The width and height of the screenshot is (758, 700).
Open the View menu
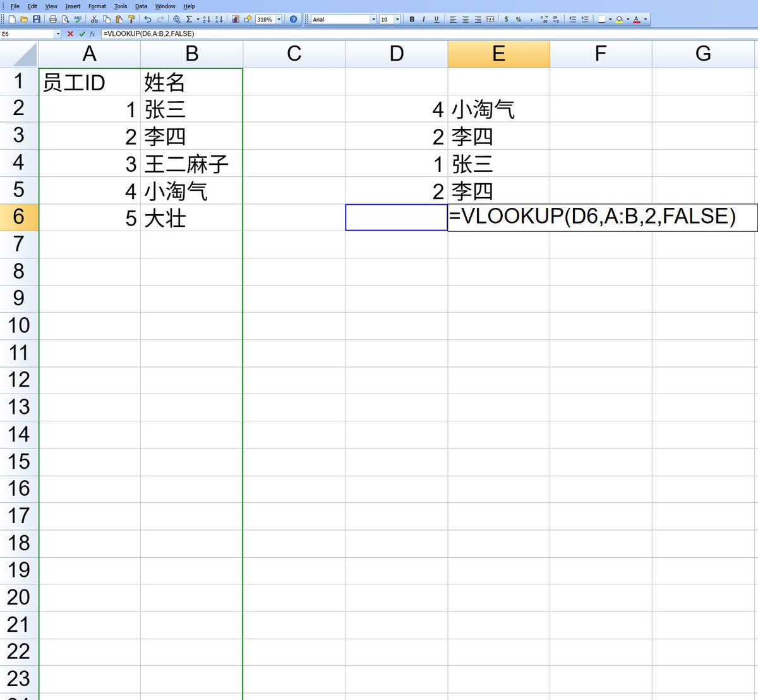point(51,6)
